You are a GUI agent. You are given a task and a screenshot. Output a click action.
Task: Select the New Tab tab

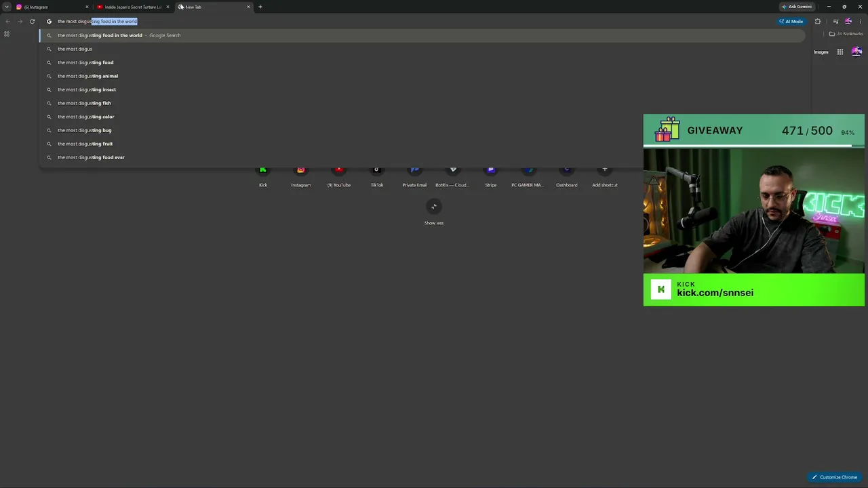tap(214, 7)
